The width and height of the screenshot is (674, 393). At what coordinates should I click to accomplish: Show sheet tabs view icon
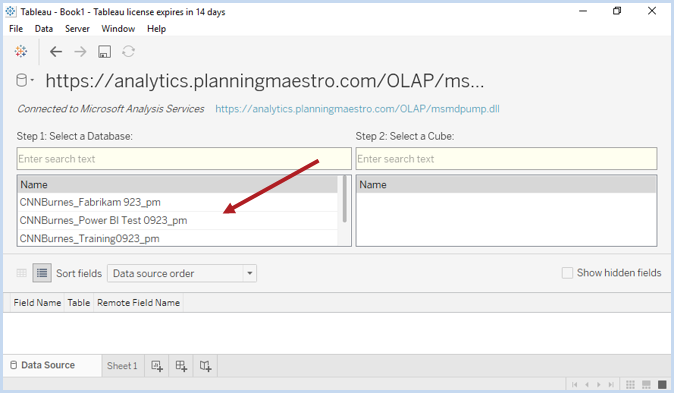(x=662, y=384)
